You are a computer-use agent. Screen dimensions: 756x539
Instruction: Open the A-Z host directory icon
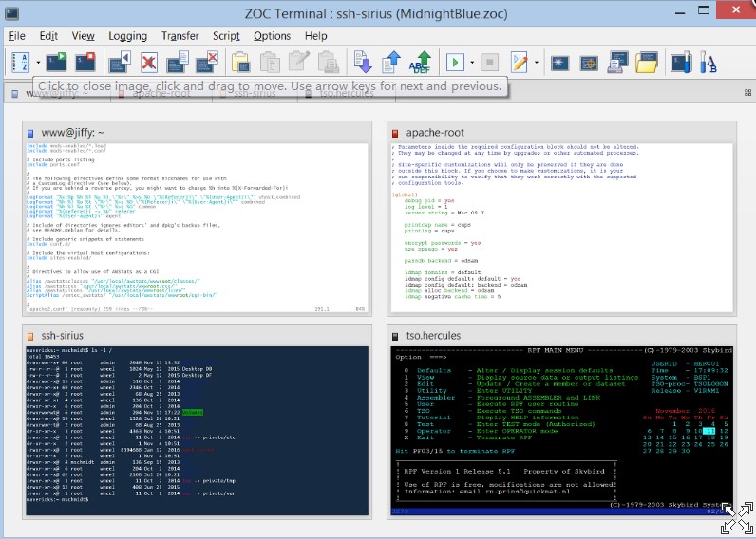point(20,62)
